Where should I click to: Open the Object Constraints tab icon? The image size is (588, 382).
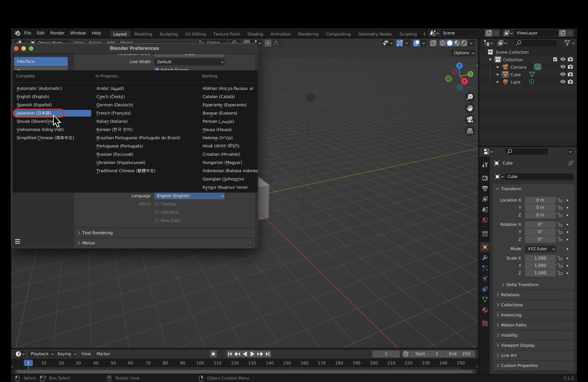[485, 289]
